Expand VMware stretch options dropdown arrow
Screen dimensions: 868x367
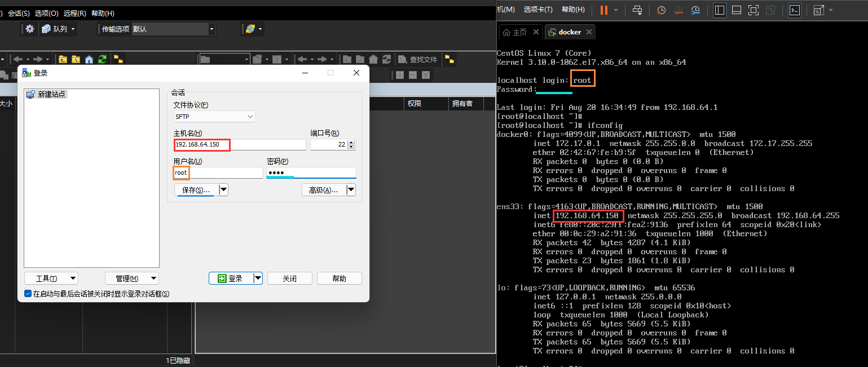(831, 10)
